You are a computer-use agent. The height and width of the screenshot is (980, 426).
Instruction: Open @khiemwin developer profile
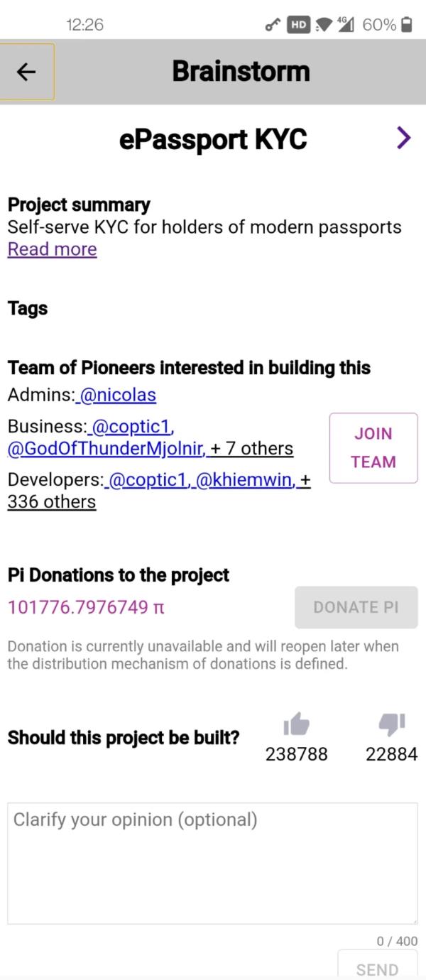[243, 480]
